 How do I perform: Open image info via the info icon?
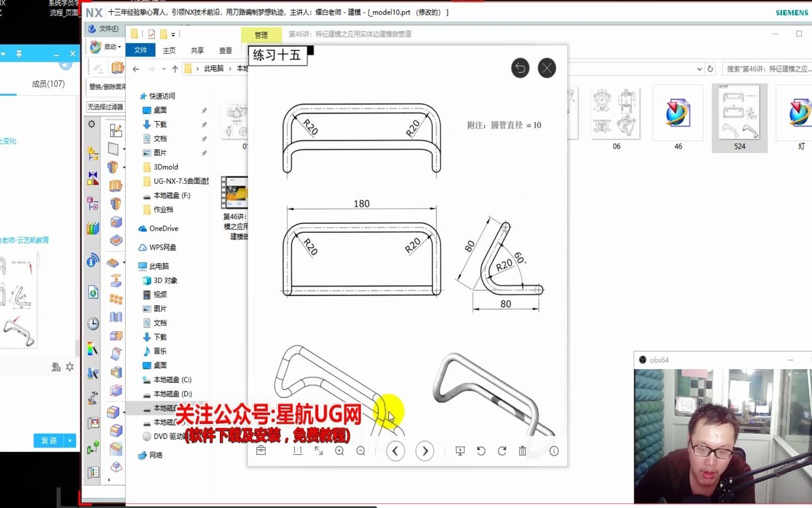(554, 451)
